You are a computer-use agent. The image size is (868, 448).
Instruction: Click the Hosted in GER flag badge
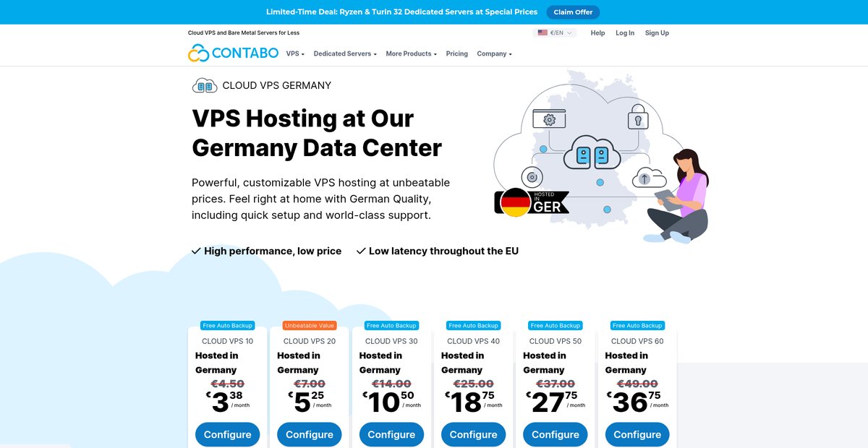tap(532, 202)
